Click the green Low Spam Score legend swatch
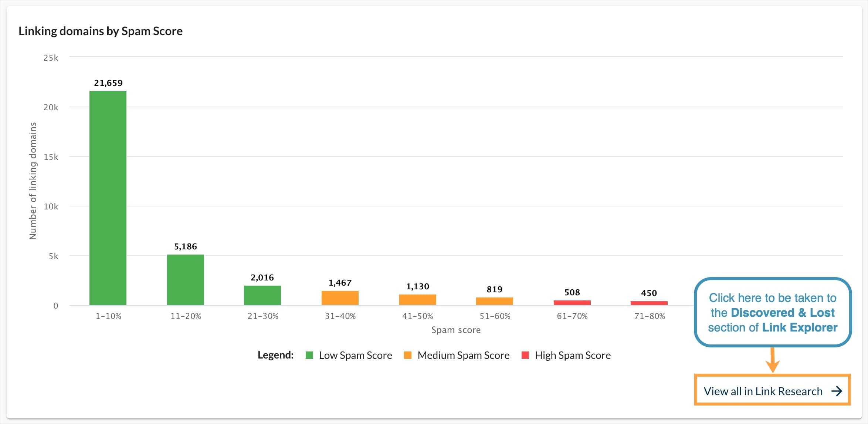This screenshot has height=424, width=868. pyautogui.click(x=309, y=355)
